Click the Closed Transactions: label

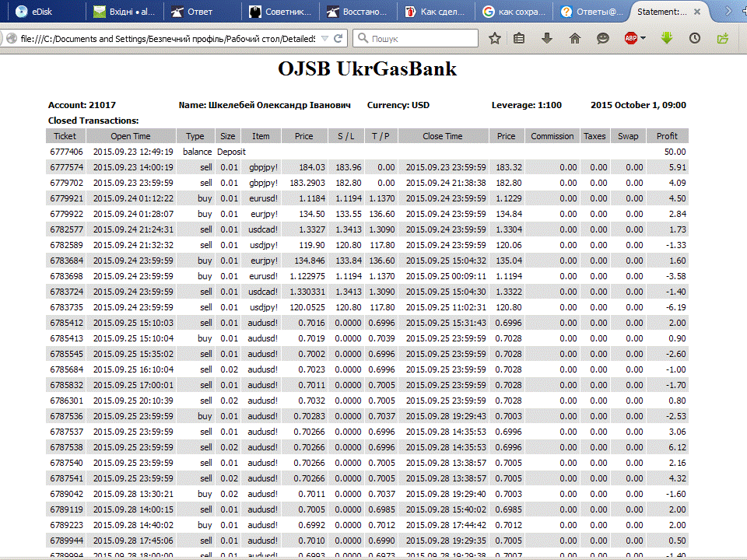93,121
